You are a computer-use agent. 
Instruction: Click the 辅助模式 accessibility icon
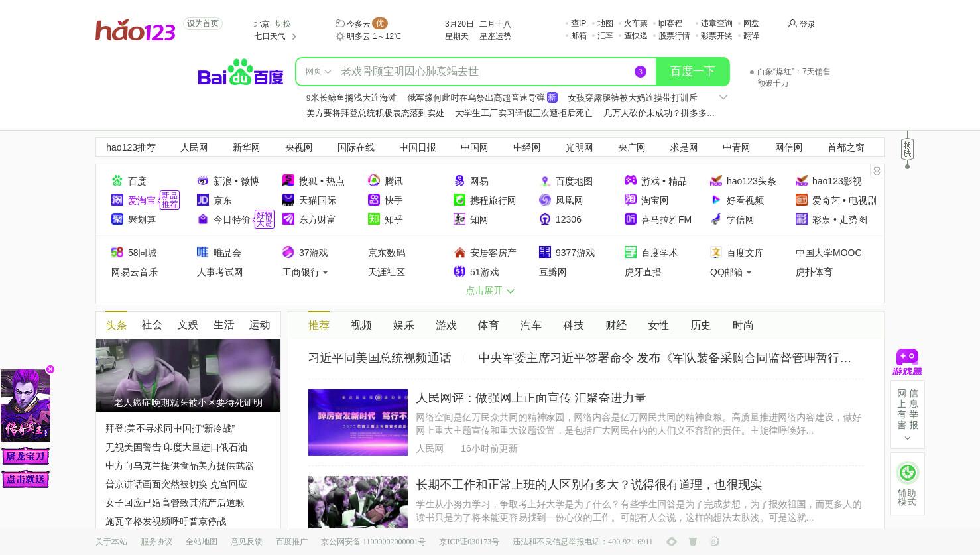907,473
